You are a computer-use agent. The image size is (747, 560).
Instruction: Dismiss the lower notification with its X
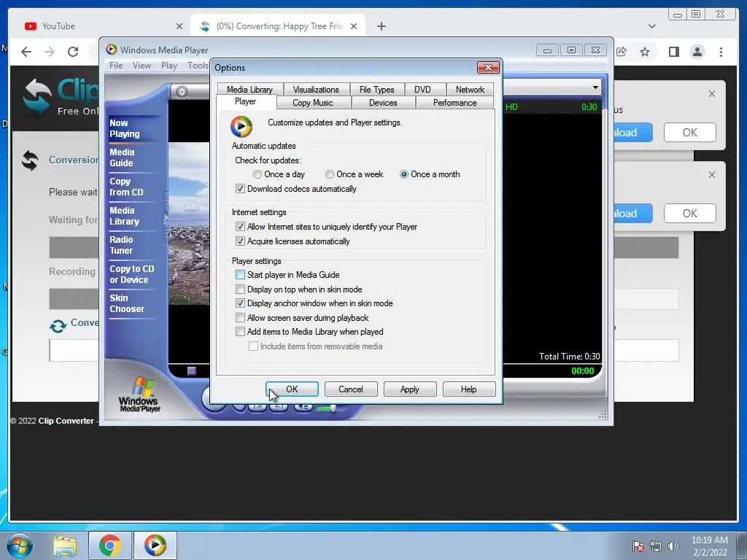712,175
